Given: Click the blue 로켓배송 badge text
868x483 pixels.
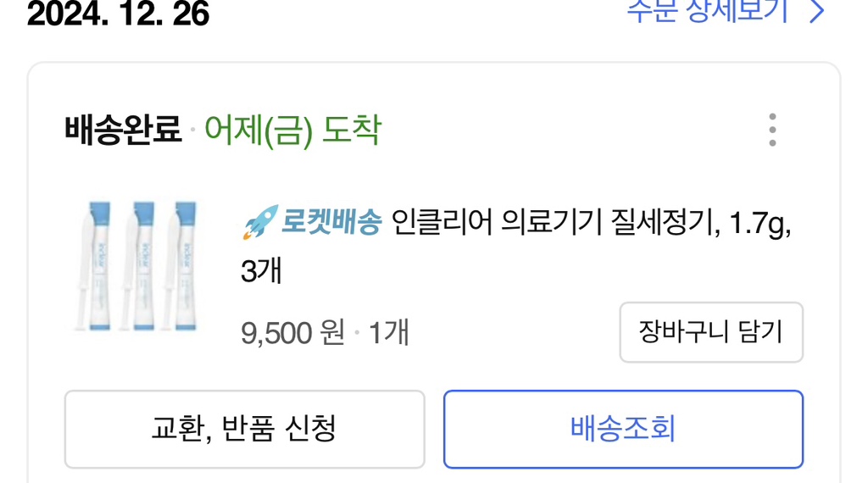Looking at the screenshot, I should 331,223.
